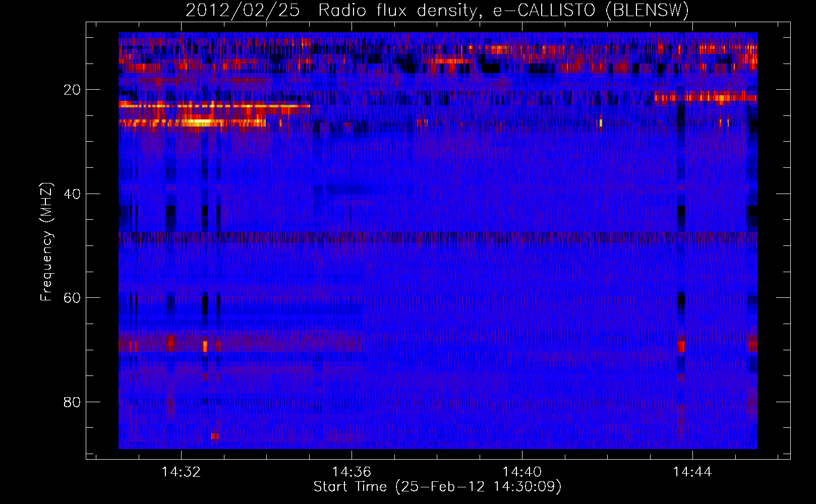Click the 14:40 time tick label
Image resolution: width=816 pixels, height=504 pixels.
click(522, 472)
